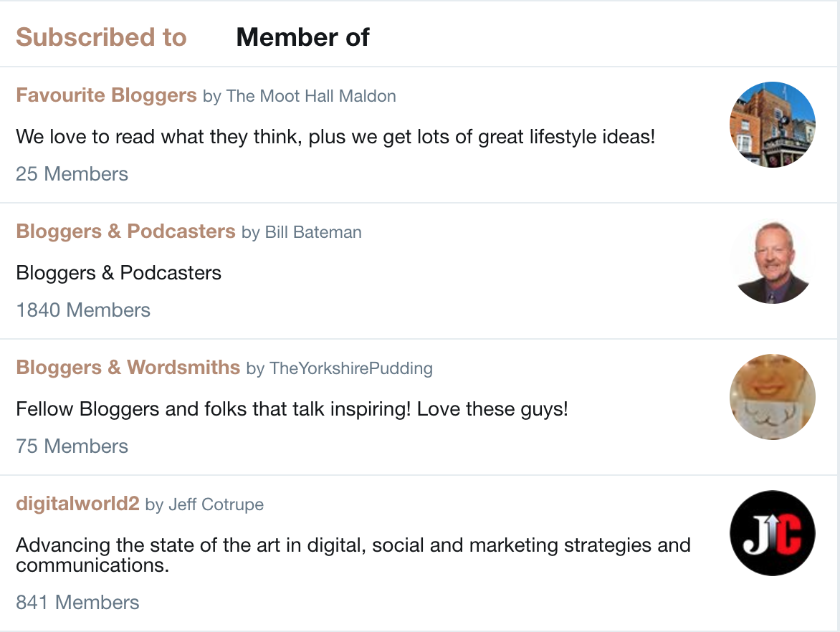Screen dimensions: 840x632
Task: Open the Favourite Bloggers list
Action: (106, 95)
